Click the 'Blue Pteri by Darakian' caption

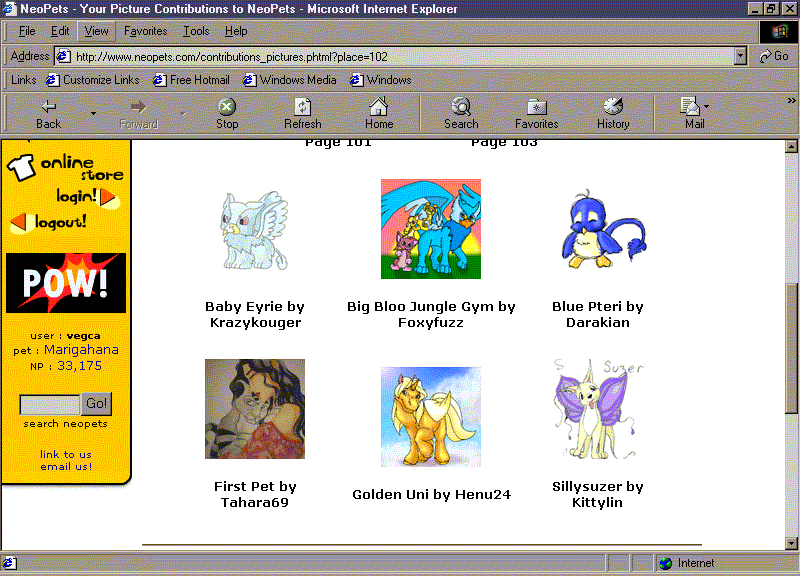tap(598, 314)
